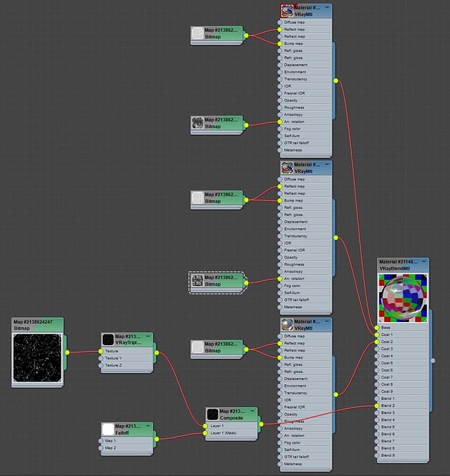Click the 'Blend 5' slot label
450x476 pixels.
pyautogui.click(x=388, y=427)
